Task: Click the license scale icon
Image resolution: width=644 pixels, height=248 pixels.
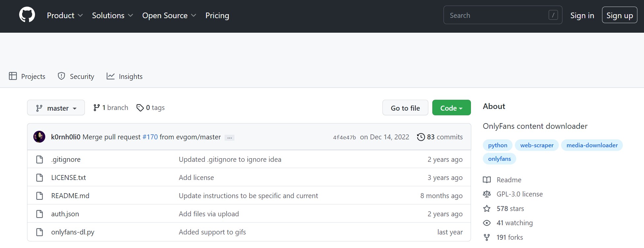Action: tap(487, 194)
